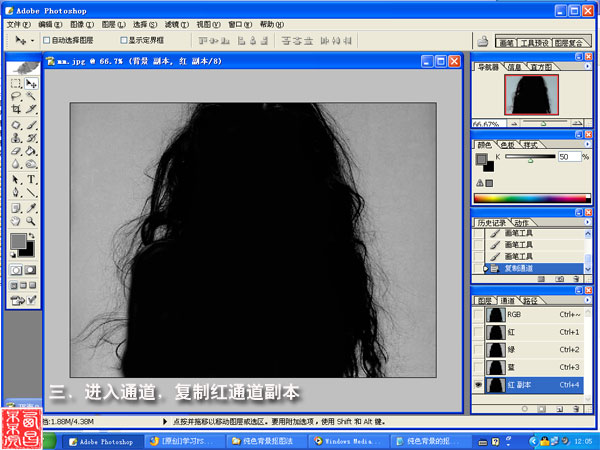The height and width of the screenshot is (450, 600).
Task: Toggle visibility of 蓝 channel
Action: click(478, 367)
